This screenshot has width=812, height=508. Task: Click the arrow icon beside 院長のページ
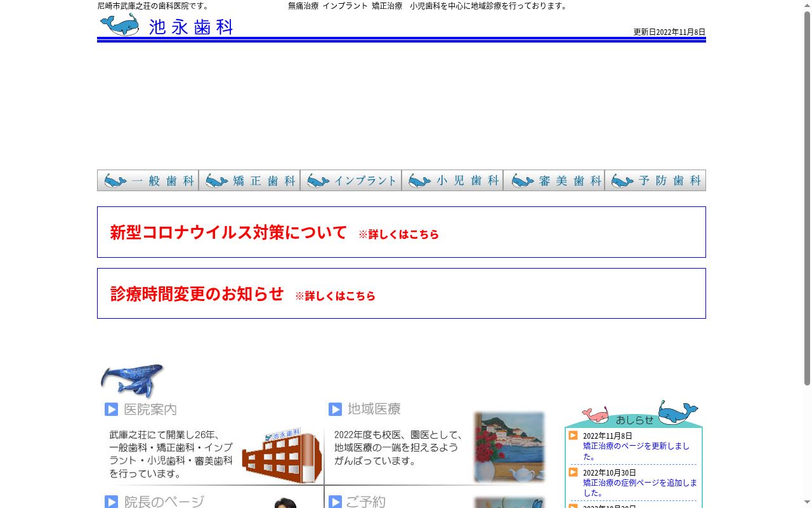[112, 502]
